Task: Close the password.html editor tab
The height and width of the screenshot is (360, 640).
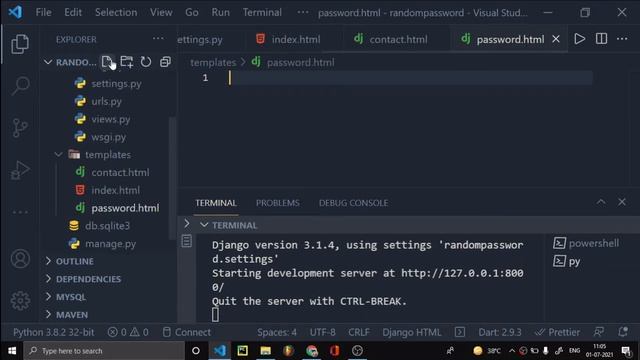Action: 556,39
